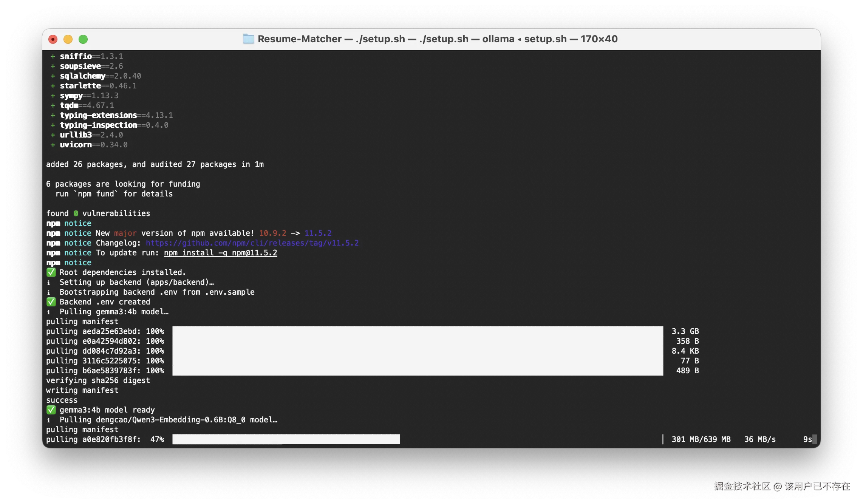Click the plus sign beside uvicorn==0.34.0
This screenshot has height=504, width=863.
53,145
